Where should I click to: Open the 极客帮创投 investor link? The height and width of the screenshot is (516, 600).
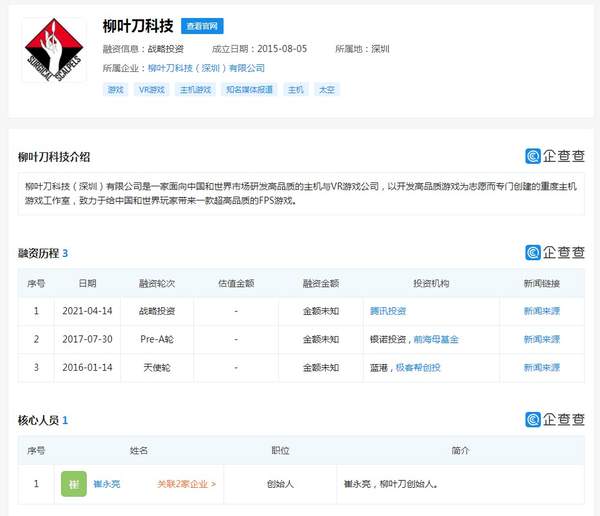418,367
